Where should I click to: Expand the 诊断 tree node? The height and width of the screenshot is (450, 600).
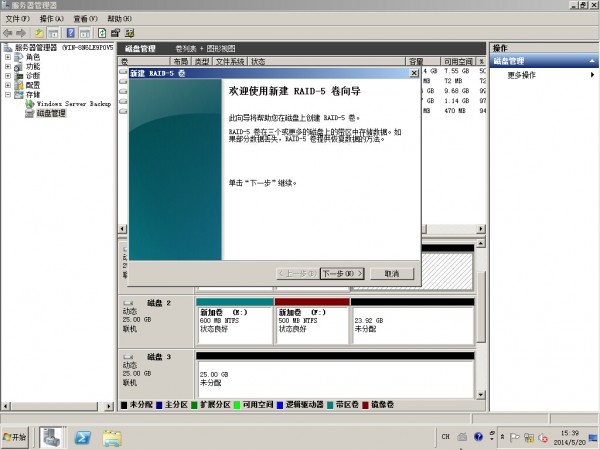click(x=8, y=75)
